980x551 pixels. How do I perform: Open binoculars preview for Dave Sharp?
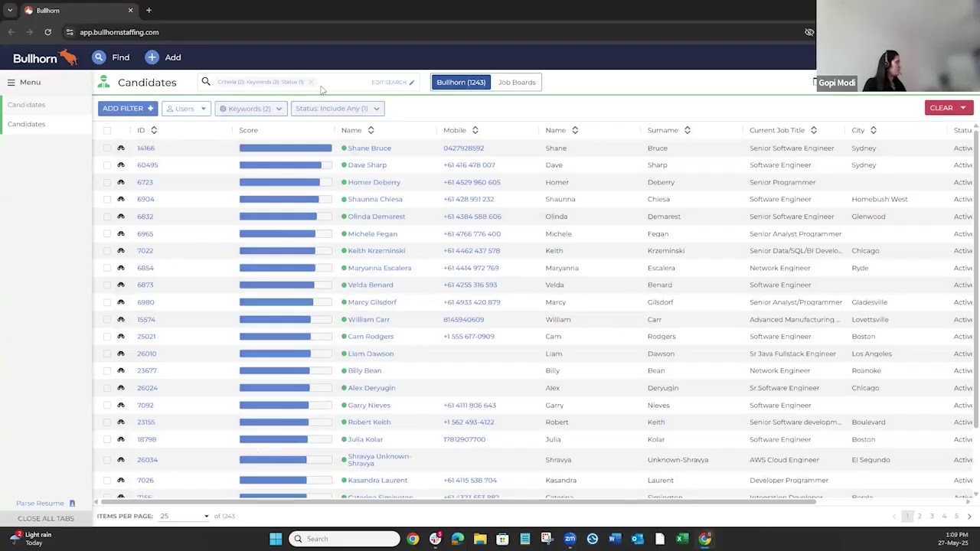point(121,165)
